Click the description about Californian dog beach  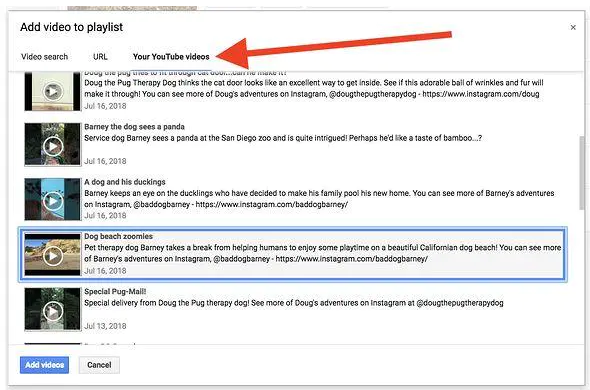click(323, 253)
